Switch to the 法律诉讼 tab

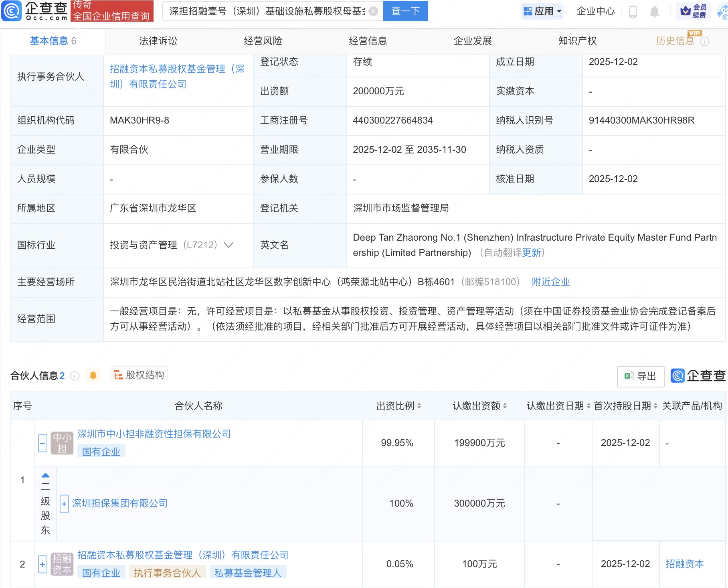[158, 41]
